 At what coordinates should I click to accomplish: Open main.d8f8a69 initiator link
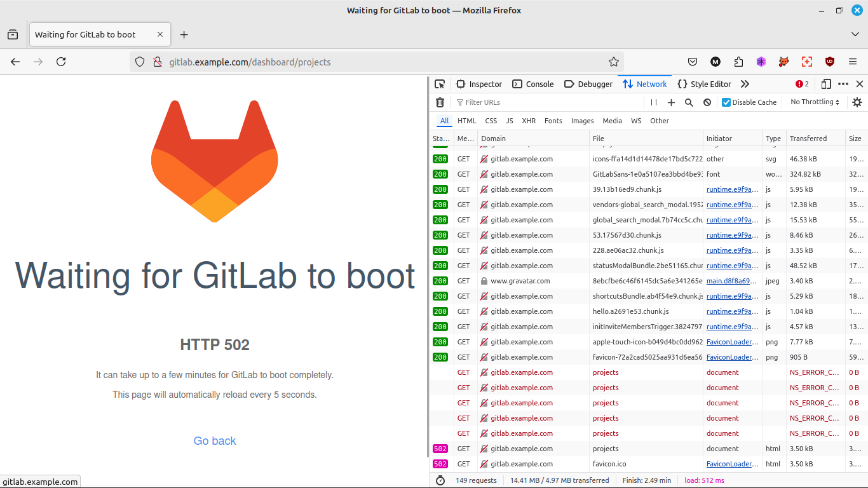(x=732, y=281)
